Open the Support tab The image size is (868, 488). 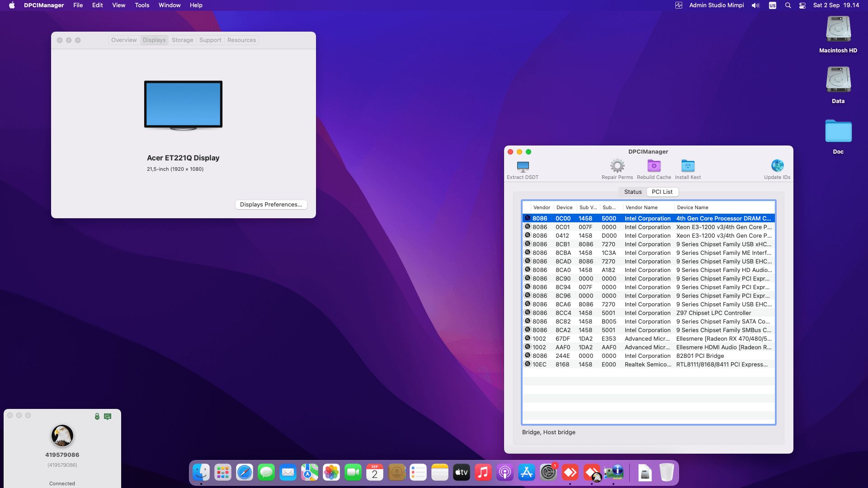point(210,40)
